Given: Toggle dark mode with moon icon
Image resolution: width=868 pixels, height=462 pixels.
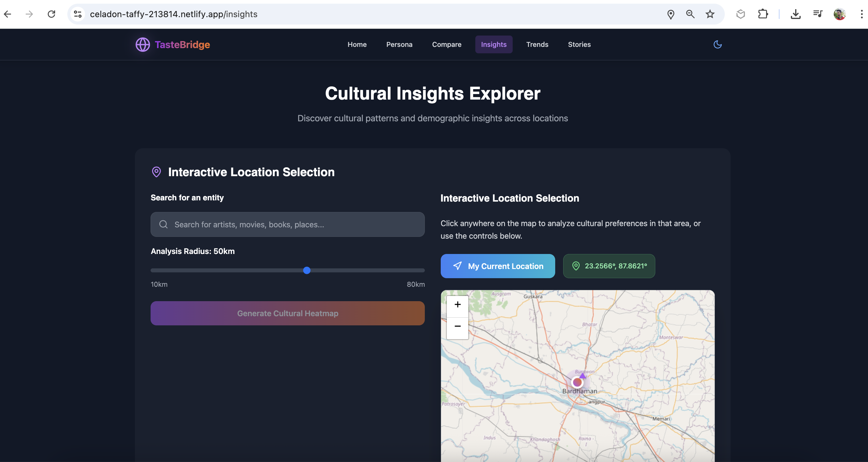Looking at the screenshot, I should tap(717, 44).
